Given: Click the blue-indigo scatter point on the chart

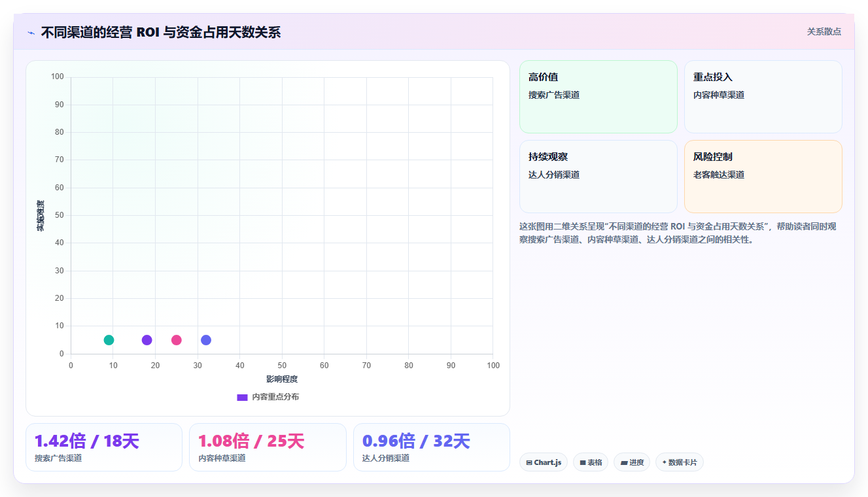Looking at the screenshot, I should [x=205, y=340].
